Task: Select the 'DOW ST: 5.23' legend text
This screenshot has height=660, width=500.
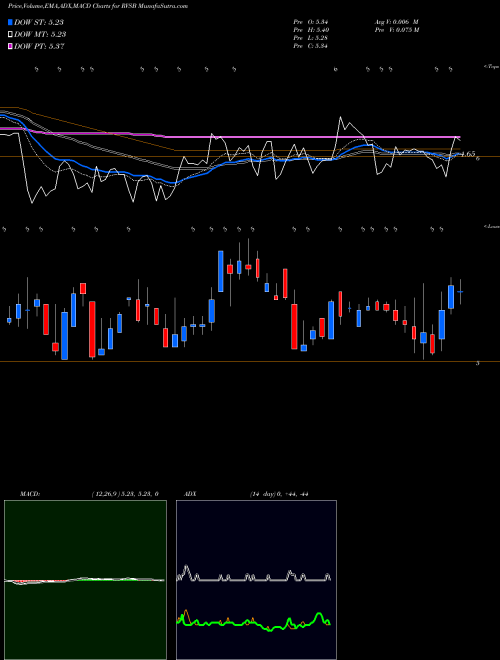Action: (x=39, y=22)
